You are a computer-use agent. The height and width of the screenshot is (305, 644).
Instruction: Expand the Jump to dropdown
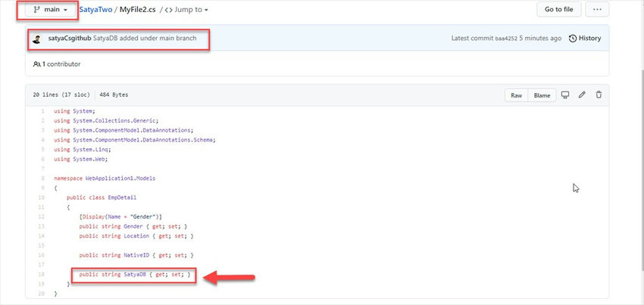pos(186,9)
